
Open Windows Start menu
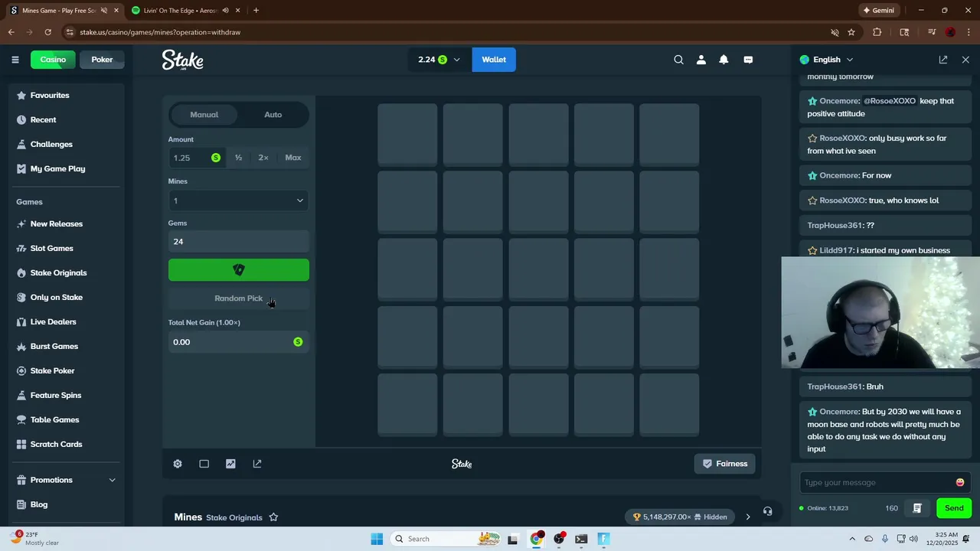pos(377,539)
